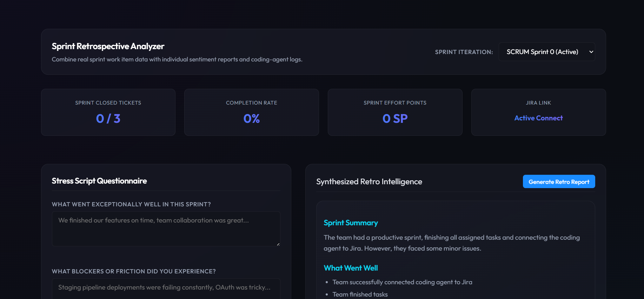Click the sprint summary paragraph text

(x=452, y=243)
